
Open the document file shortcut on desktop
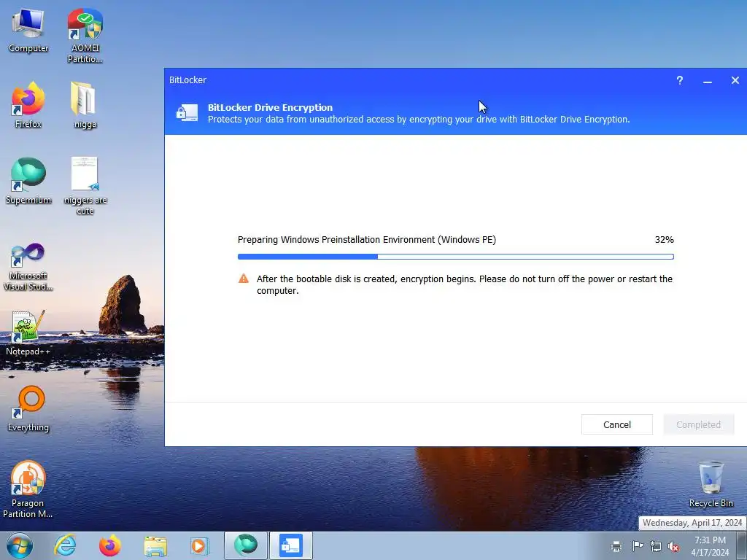pyautogui.click(x=85, y=186)
